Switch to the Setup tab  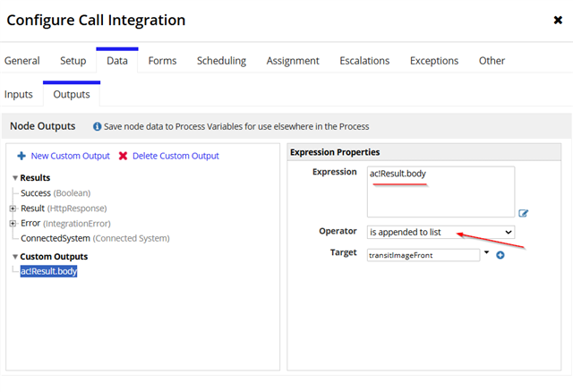[x=73, y=61]
